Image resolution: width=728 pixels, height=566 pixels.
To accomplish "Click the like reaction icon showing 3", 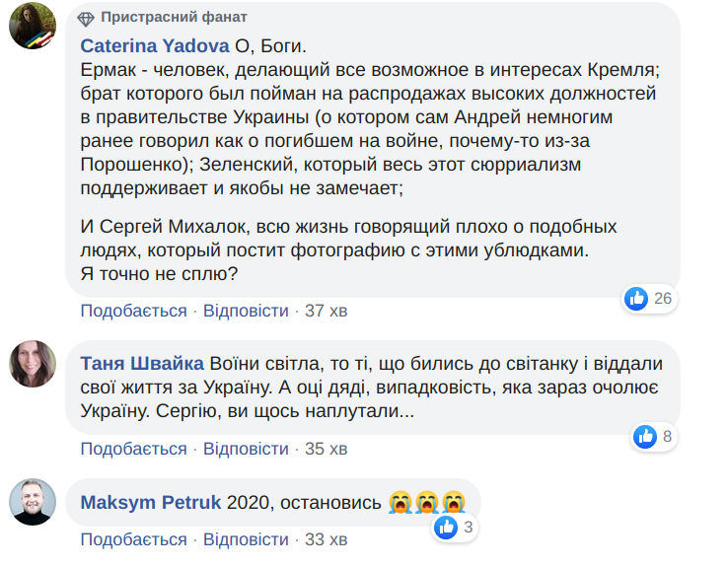I will (446, 528).
